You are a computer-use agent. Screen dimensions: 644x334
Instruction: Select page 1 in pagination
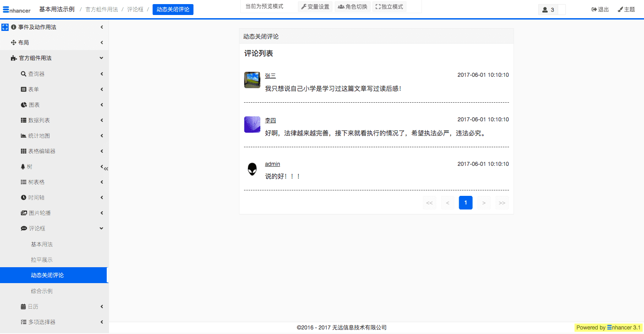[x=466, y=203]
